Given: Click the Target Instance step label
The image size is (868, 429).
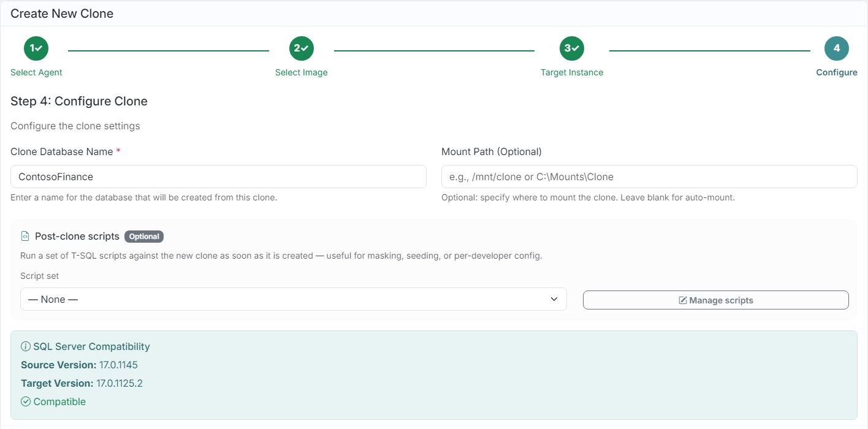Looking at the screenshot, I should [572, 72].
